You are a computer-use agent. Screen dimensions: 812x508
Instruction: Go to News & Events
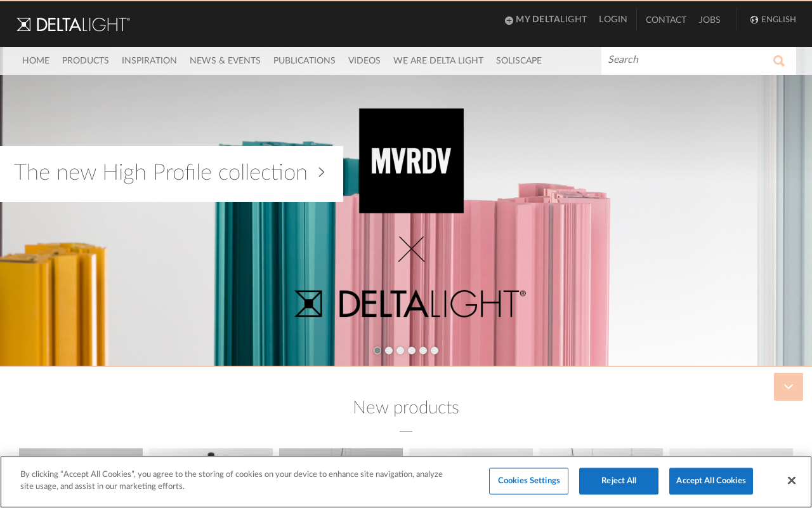pos(225,61)
